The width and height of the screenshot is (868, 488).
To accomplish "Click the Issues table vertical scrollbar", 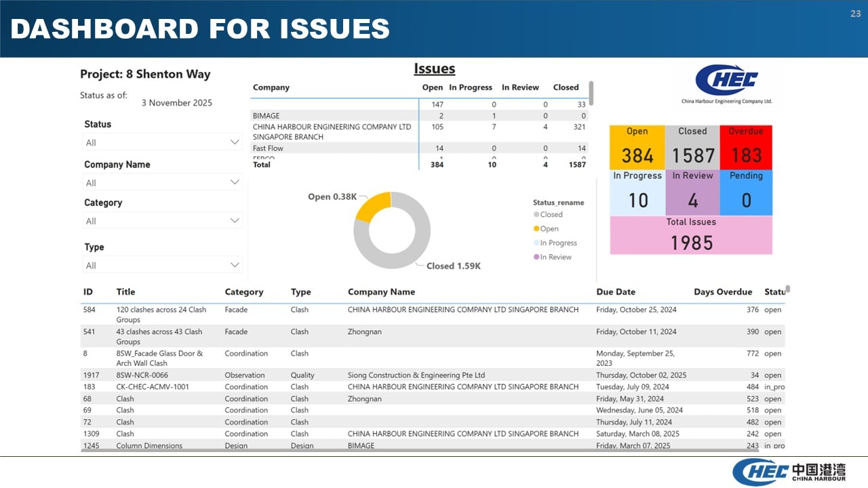I will tap(591, 94).
